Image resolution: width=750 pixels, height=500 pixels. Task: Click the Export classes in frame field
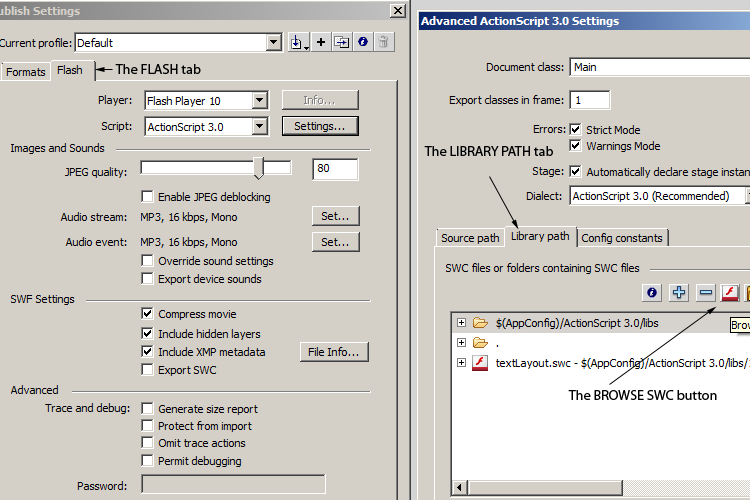click(x=590, y=100)
